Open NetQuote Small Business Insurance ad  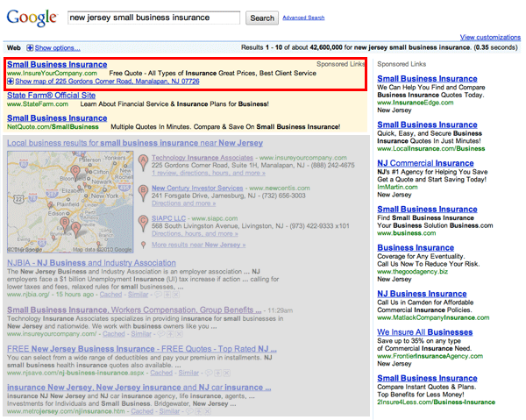tap(57, 118)
